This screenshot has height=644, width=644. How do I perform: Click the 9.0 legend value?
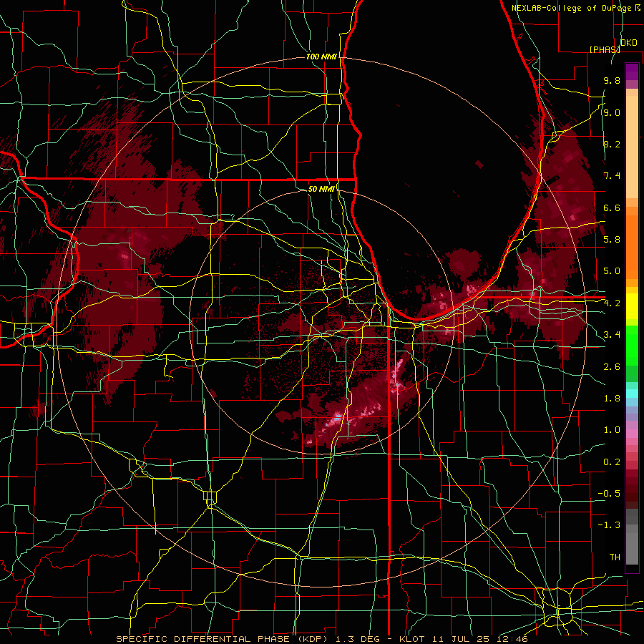click(x=612, y=112)
